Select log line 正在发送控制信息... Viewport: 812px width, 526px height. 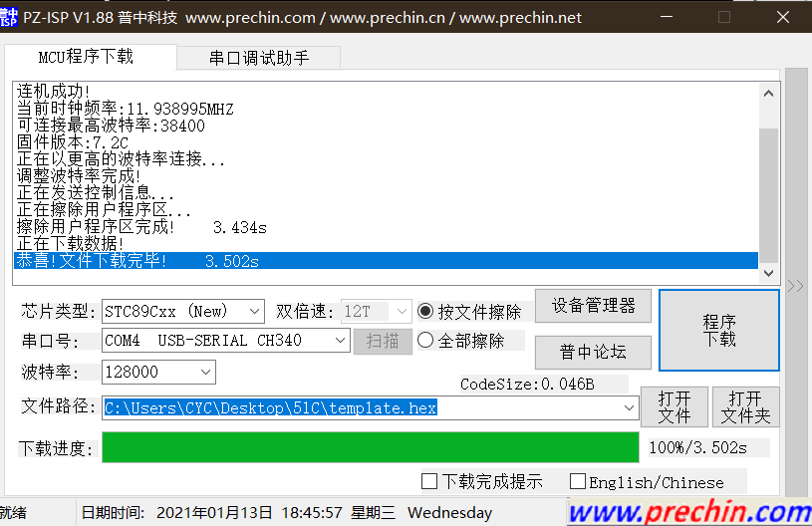(386, 192)
